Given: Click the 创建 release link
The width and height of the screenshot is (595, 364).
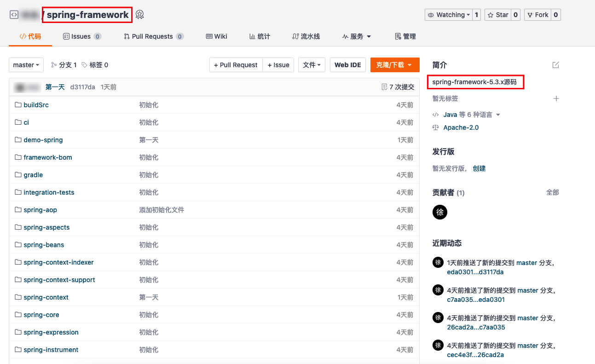Looking at the screenshot, I should pyautogui.click(x=479, y=168).
